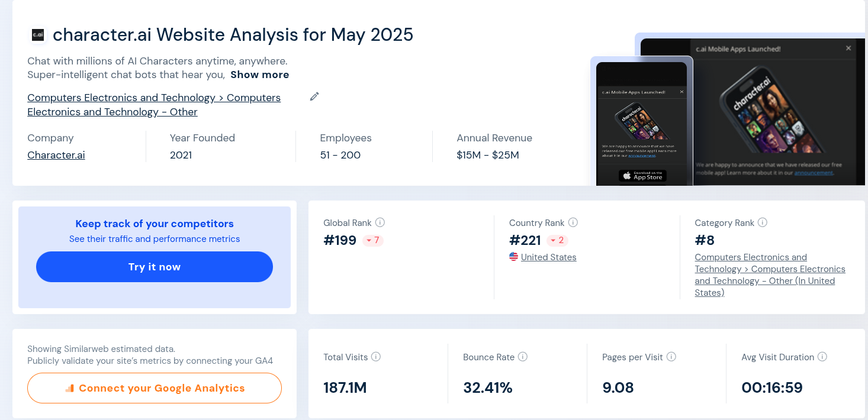Click the Country Rank value #221
Screen dimensions: 868x420
(x=525, y=240)
